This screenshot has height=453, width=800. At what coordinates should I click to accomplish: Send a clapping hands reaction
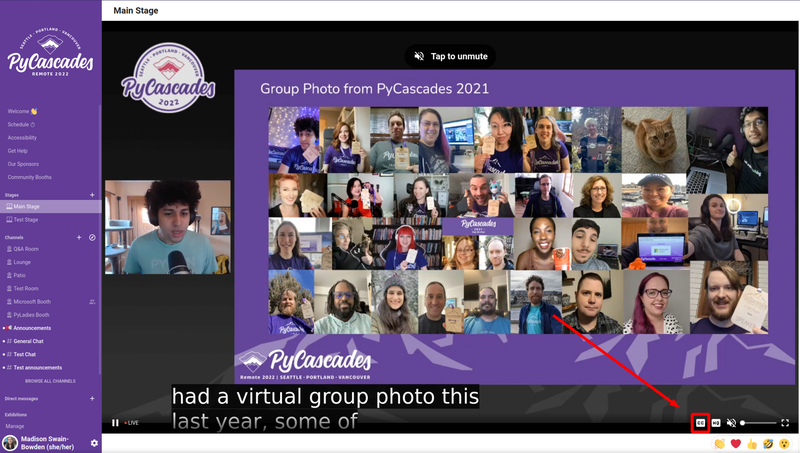click(x=719, y=443)
